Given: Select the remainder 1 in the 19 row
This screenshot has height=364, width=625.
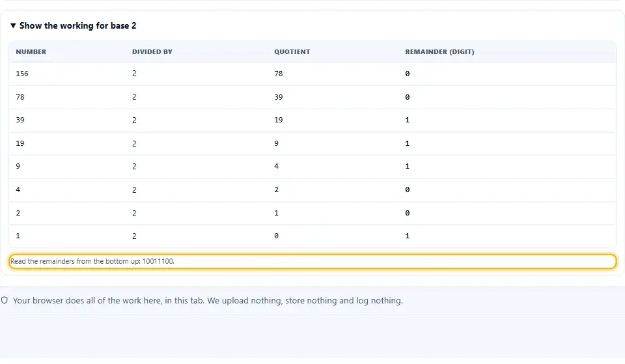Looking at the screenshot, I should [x=408, y=143].
